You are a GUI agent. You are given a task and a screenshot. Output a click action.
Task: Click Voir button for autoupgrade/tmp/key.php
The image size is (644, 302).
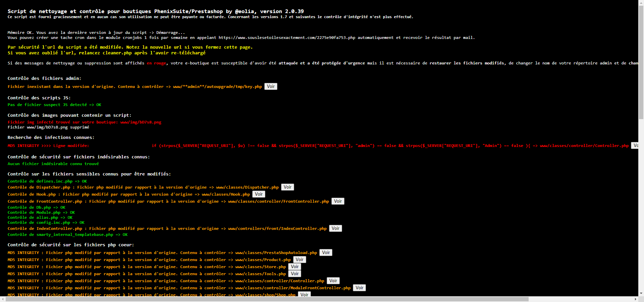click(271, 87)
